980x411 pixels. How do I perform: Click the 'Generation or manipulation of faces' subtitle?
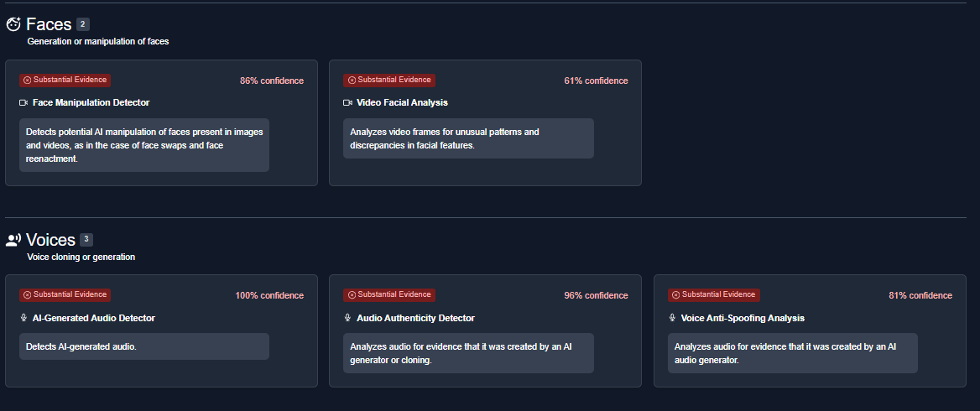pyautogui.click(x=98, y=41)
